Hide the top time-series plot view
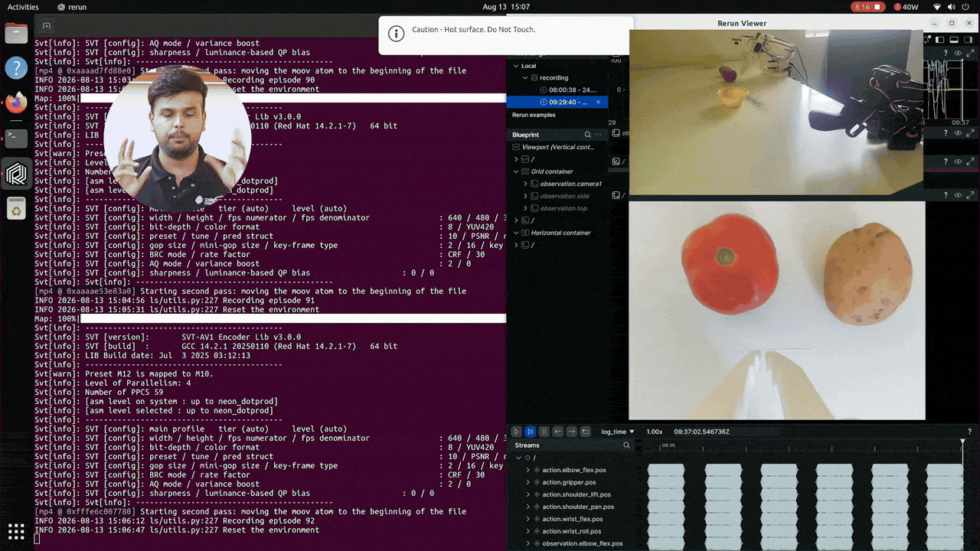The height and width of the screenshot is (551, 980). click(x=958, y=54)
